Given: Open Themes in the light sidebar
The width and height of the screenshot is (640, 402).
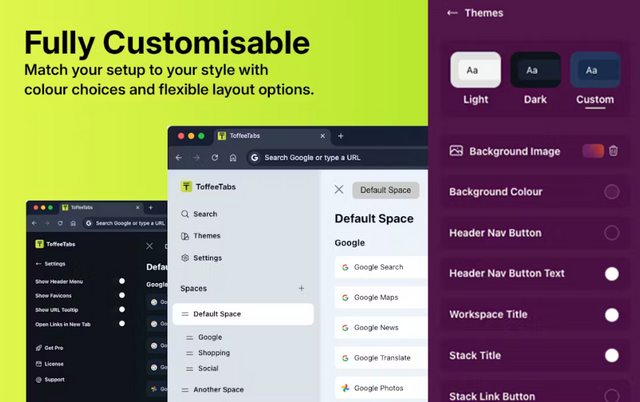Looking at the screenshot, I should click(x=200, y=236).
